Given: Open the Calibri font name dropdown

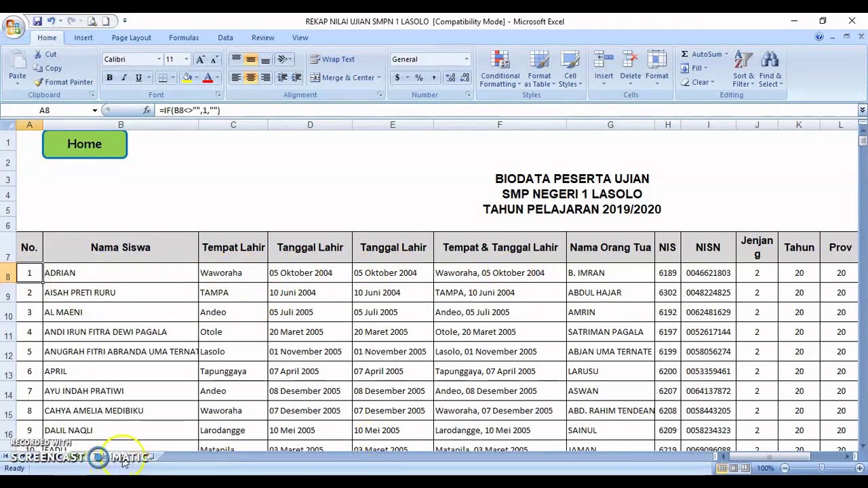Looking at the screenshot, I should 159,60.
